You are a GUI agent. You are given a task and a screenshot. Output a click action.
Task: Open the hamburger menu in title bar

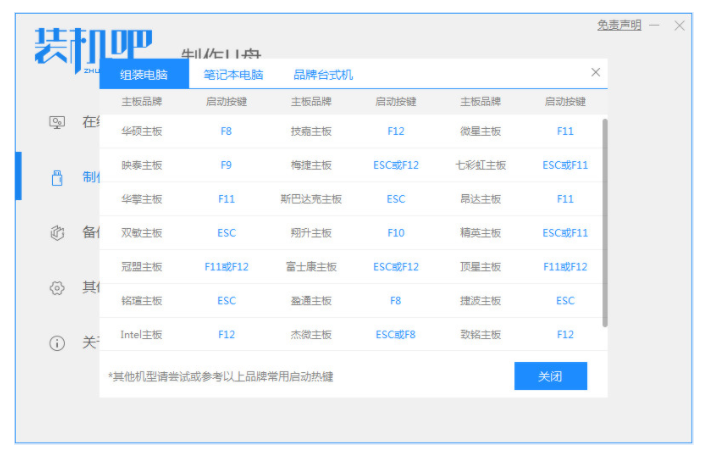pyautogui.click(x=655, y=26)
